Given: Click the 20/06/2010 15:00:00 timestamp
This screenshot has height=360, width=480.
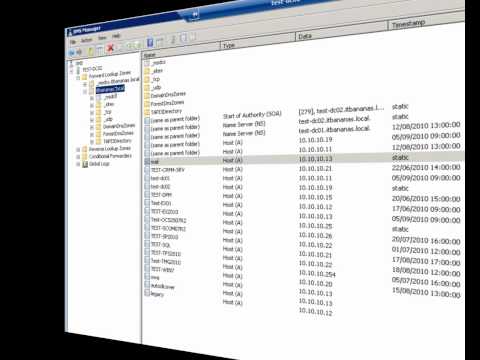Looking at the screenshot, I should (x=426, y=199).
